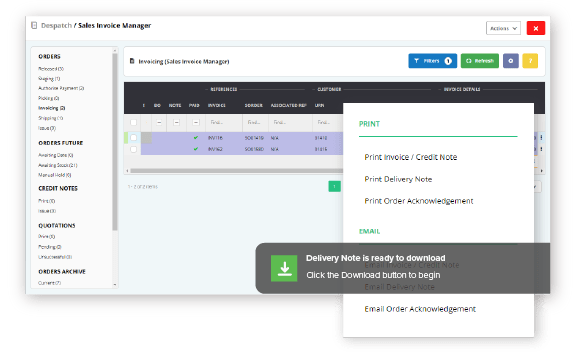Open the yellow help question-mark button
Image resolution: width=580 pixels, height=360 pixels.
(530, 61)
